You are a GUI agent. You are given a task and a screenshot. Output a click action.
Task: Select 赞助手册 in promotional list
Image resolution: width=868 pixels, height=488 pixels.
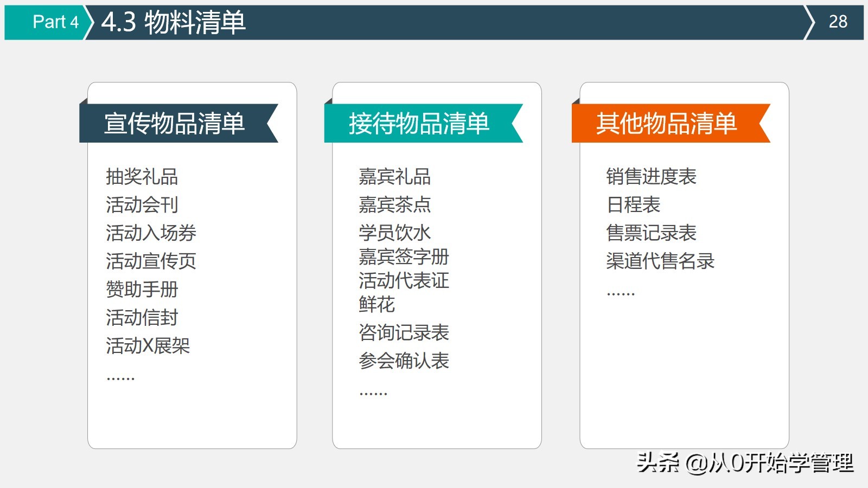coord(143,290)
